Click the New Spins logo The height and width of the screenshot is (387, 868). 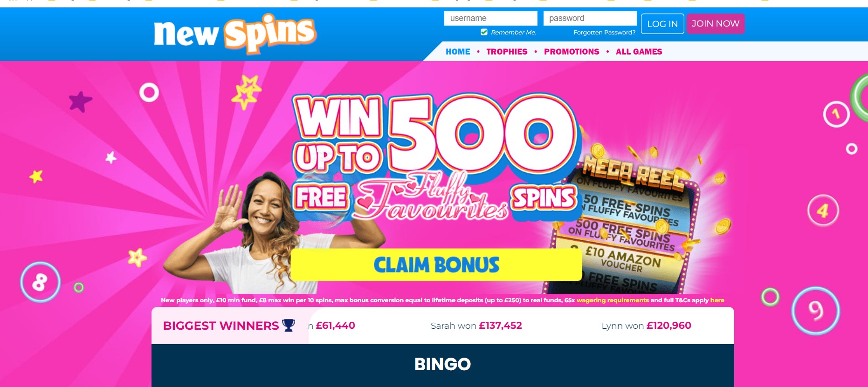[x=235, y=33]
